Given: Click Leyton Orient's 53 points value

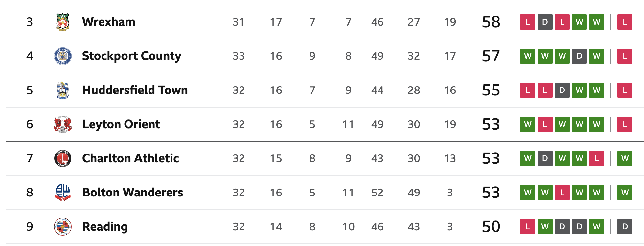Looking at the screenshot, I should (x=491, y=124).
